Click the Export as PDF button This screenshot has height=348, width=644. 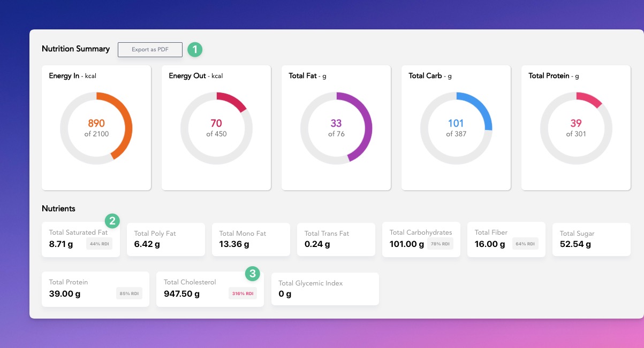pyautogui.click(x=150, y=49)
